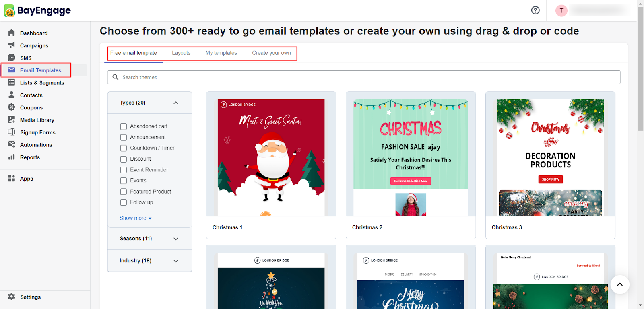Viewport: 644px width, 309px height.
Task: Switch to the Free email template tab
Action: pos(134,53)
